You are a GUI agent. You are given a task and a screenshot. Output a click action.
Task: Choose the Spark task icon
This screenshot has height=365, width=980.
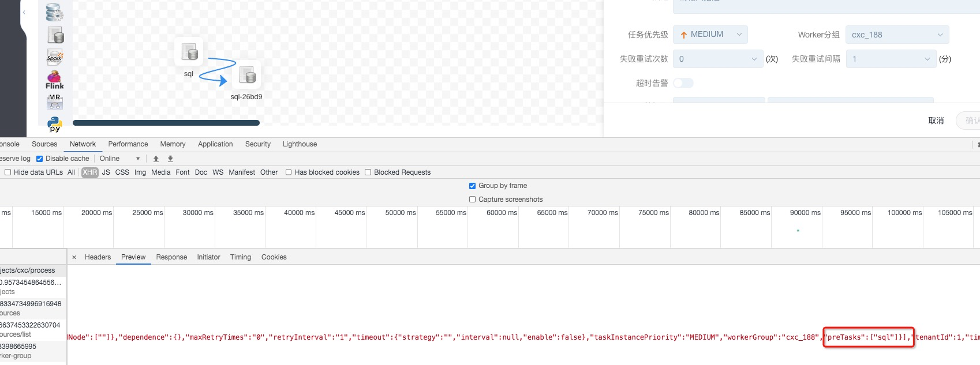click(x=55, y=57)
